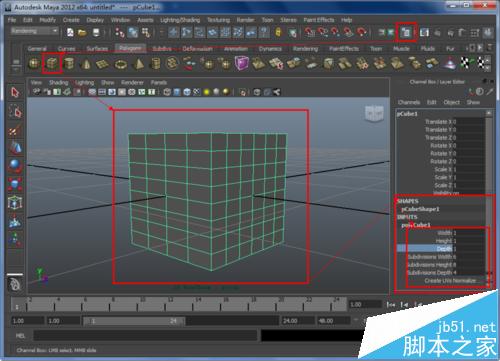The image size is (500, 361).
Task: Open the Object menu in Channel Box
Action: (x=452, y=102)
